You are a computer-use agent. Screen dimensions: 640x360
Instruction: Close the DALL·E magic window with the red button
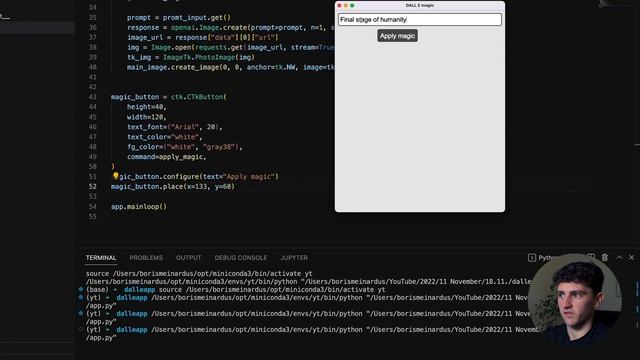339,5
